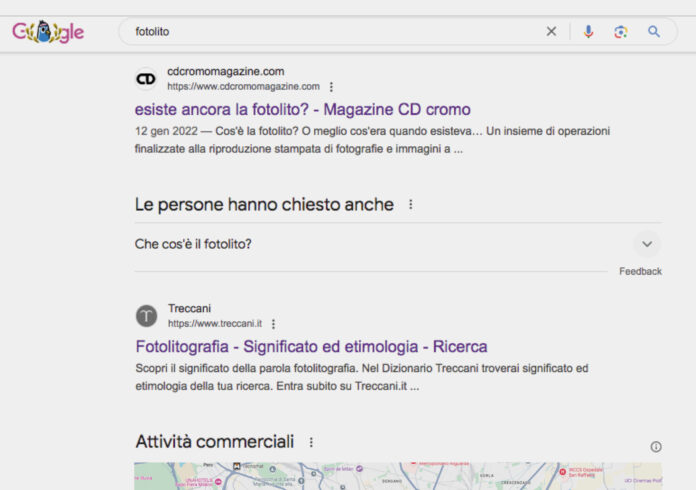Open Google Lens image search icon

621,32
